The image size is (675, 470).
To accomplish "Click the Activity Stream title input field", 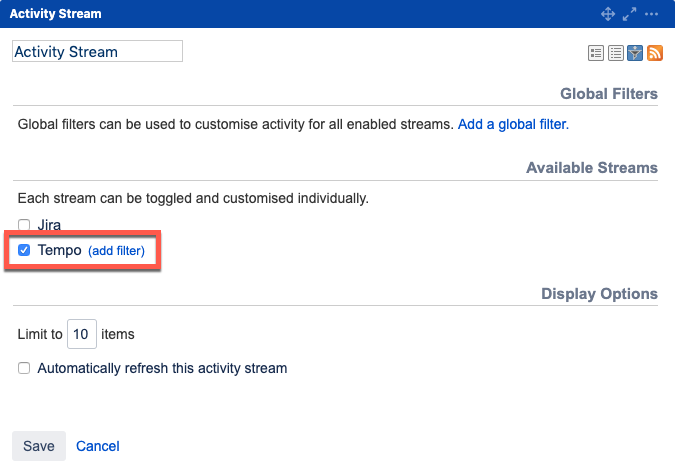I will 97,52.
